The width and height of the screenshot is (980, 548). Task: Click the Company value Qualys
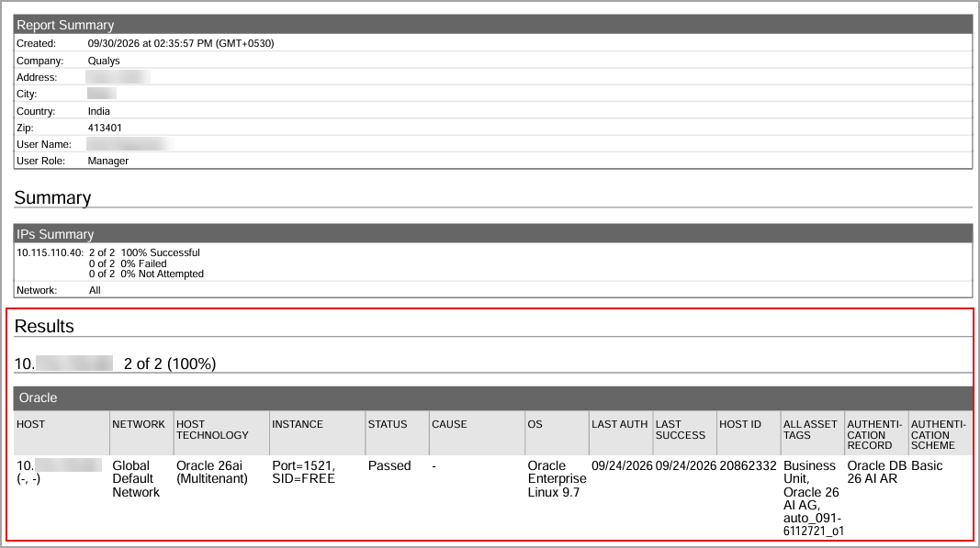tap(104, 61)
